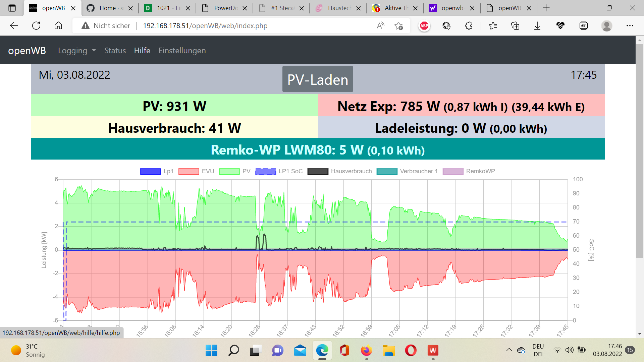The height and width of the screenshot is (362, 644).
Task: Click the read aloud icon
Action: [380, 26]
